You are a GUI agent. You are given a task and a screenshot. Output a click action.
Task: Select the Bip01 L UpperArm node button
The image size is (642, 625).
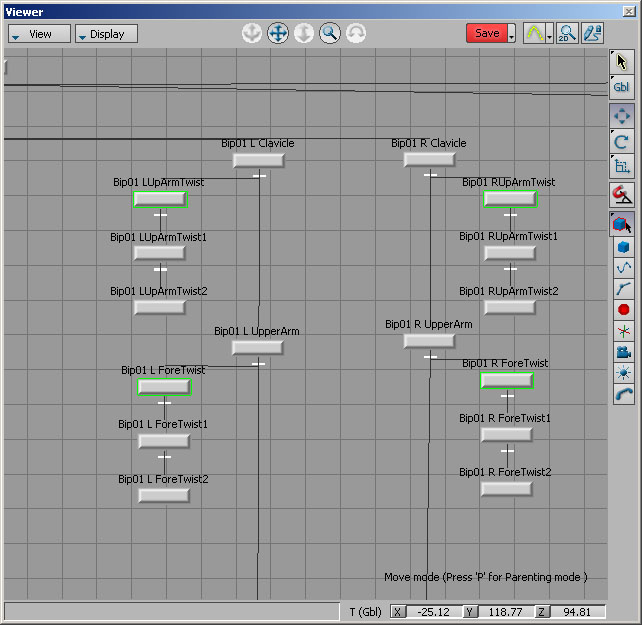(257, 348)
